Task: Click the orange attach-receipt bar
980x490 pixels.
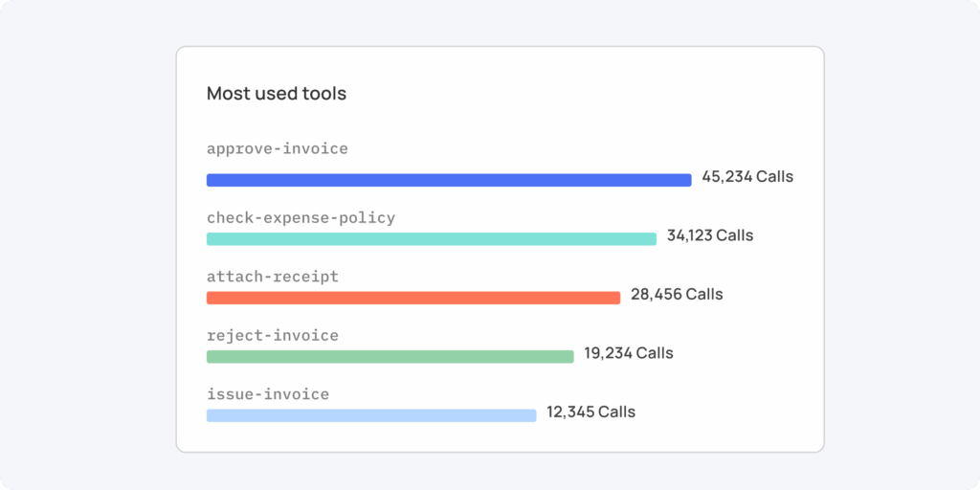Action: 412,298
